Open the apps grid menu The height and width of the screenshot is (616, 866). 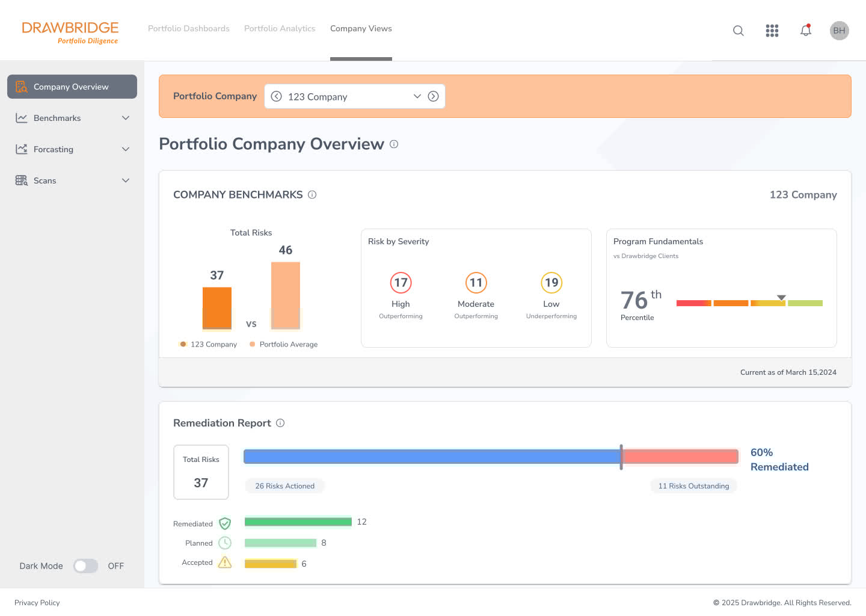pyautogui.click(x=772, y=31)
